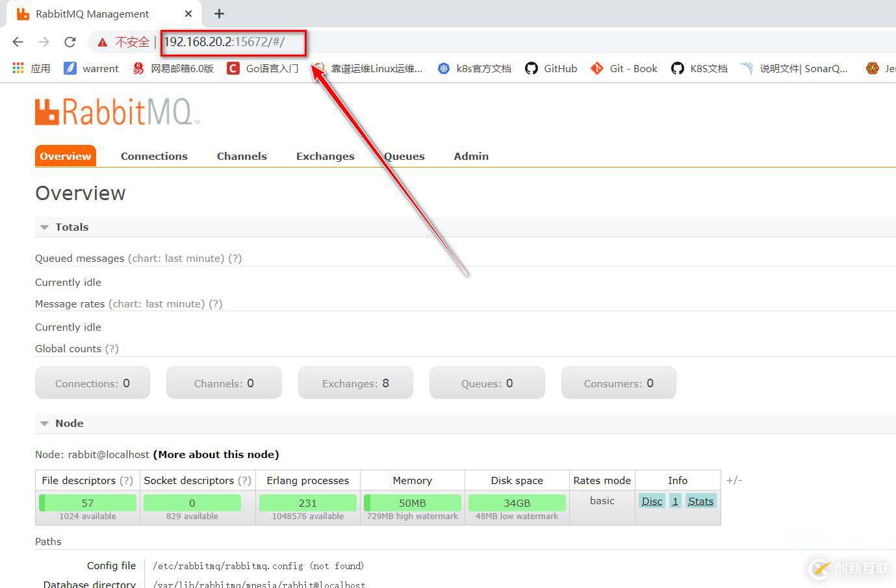
Task: Click the 'Paths' heading
Action: click(48, 541)
